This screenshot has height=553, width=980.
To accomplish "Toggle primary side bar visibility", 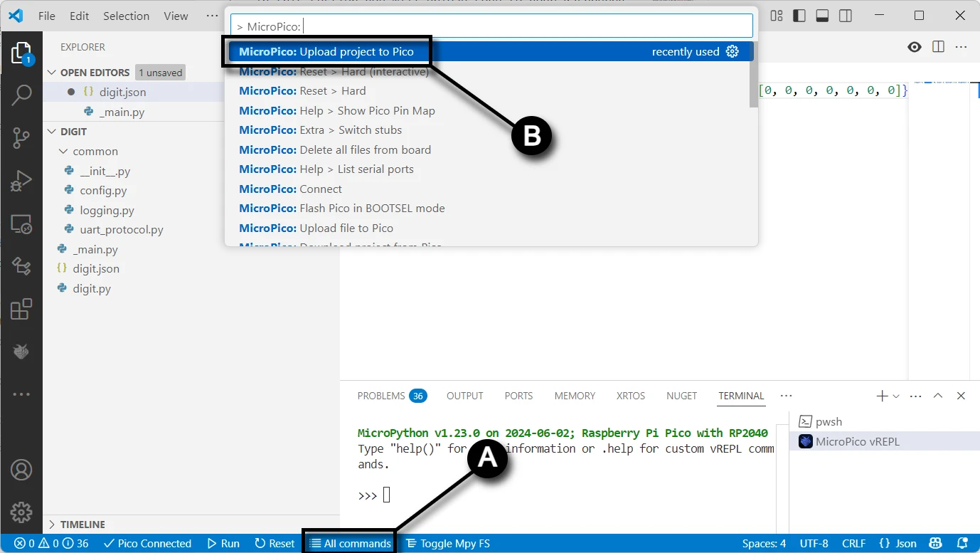I will 799,16.
